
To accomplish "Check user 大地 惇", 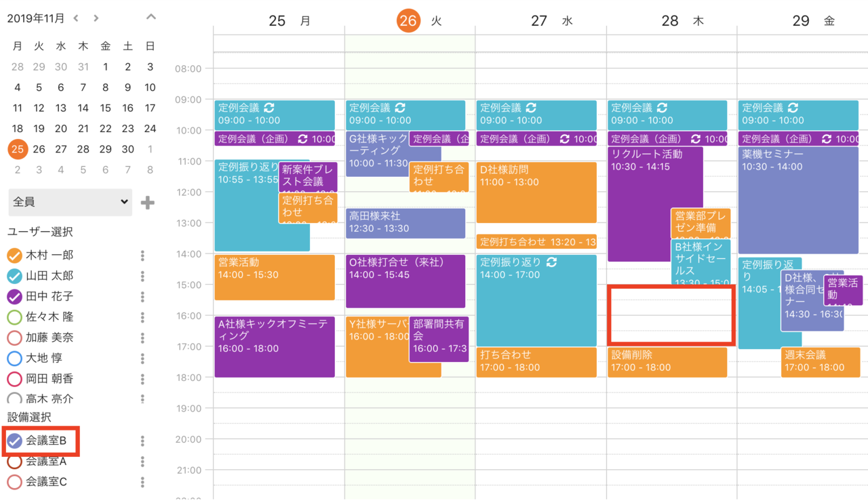I will [14, 358].
